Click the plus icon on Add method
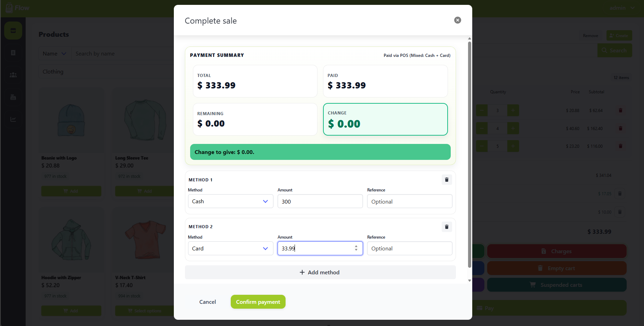Image resolution: width=644 pixels, height=326 pixels. point(302,272)
